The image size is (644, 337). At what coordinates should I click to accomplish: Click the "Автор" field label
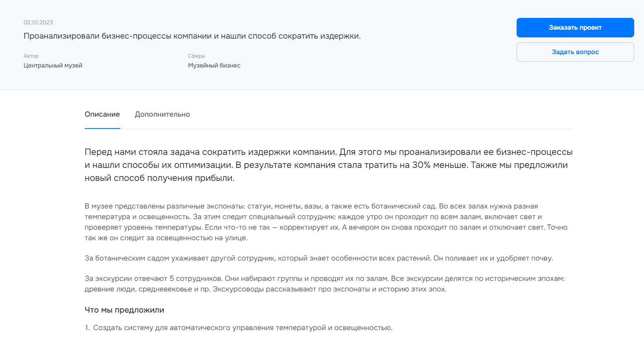pyautogui.click(x=31, y=56)
